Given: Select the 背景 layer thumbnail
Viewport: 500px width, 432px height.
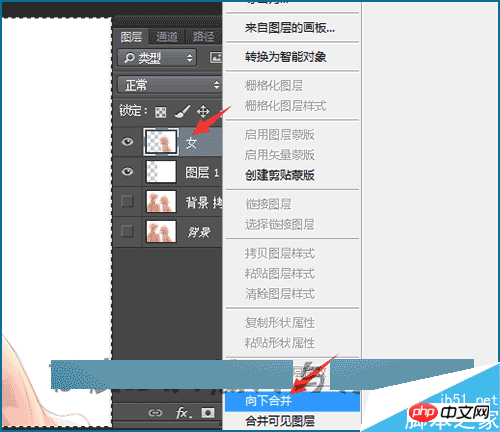Looking at the screenshot, I should tap(161, 231).
